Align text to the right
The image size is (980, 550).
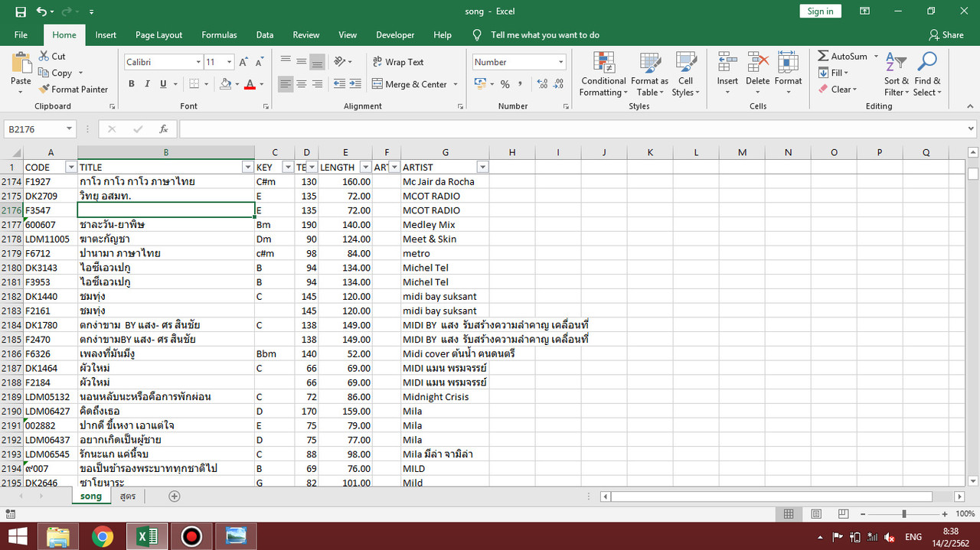point(317,84)
